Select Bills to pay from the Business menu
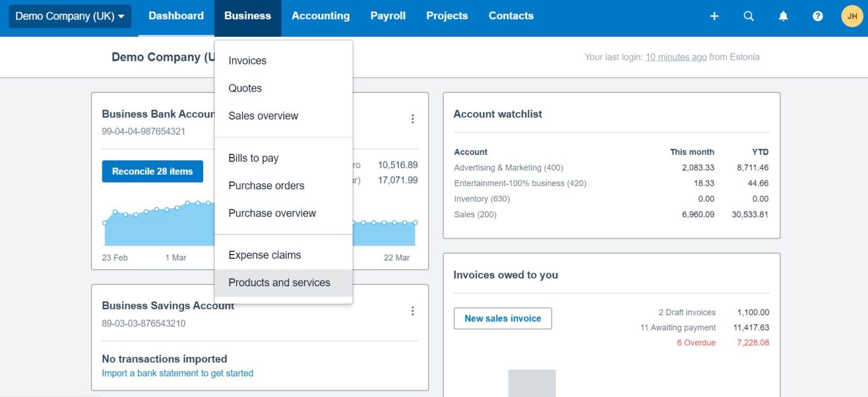The width and height of the screenshot is (868, 397). pos(253,158)
